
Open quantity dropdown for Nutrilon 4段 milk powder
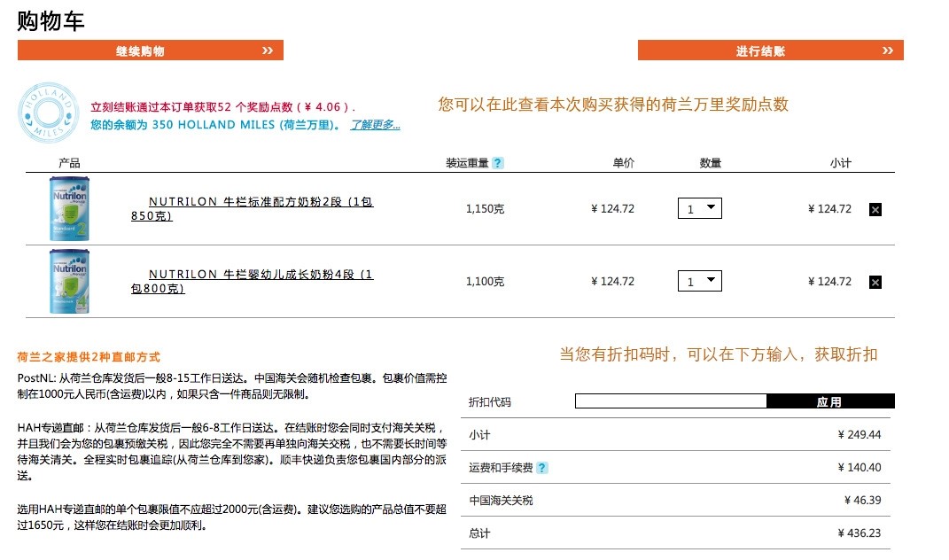tap(700, 281)
